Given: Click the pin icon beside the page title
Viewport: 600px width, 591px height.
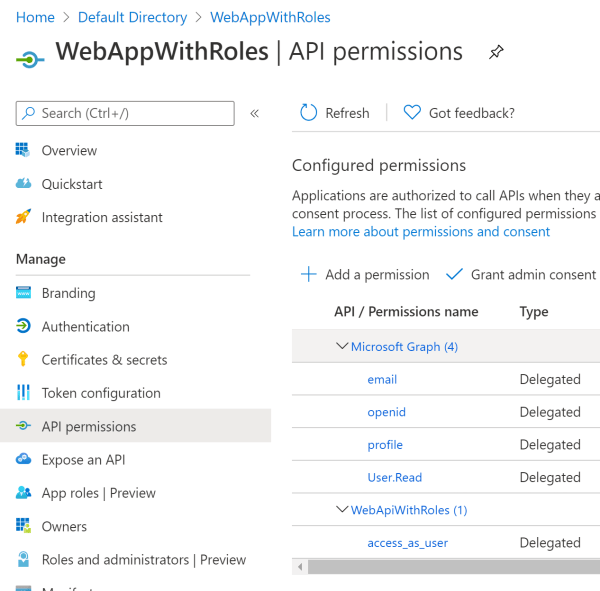Looking at the screenshot, I should point(496,52).
